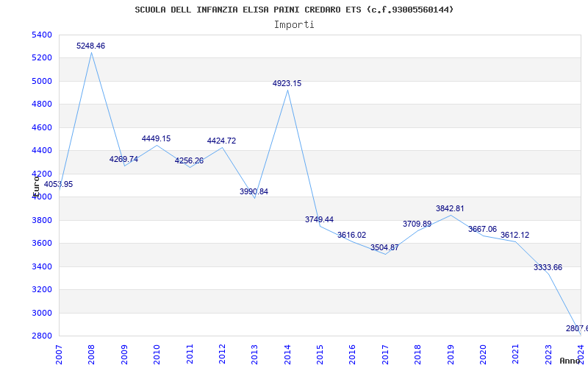Image resolution: width=588 pixels, height=368 pixels.
Task: Select the 5000 y-axis tick label
Action: point(43,81)
